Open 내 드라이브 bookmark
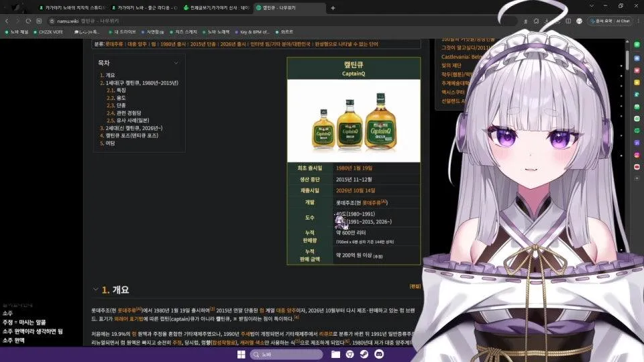The image size is (644, 362). 122,32
